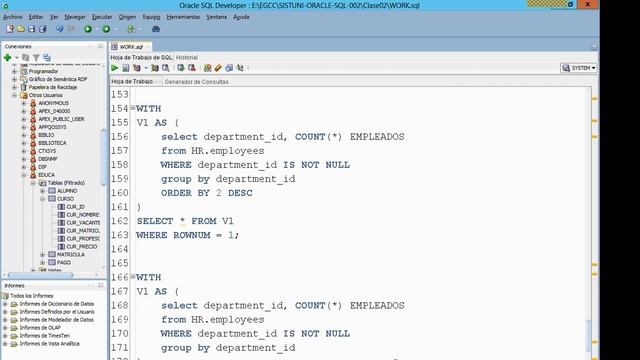Expand Informes de OLAP node
The width and height of the screenshot is (640, 360).
click(5, 328)
